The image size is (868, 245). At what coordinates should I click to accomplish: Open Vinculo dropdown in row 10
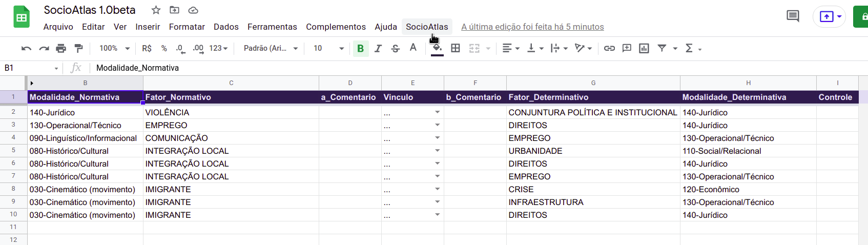click(438, 214)
